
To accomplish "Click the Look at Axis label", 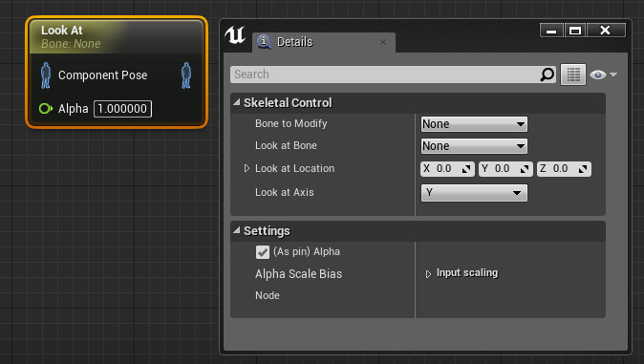I will pyautogui.click(x=285, y=192).
